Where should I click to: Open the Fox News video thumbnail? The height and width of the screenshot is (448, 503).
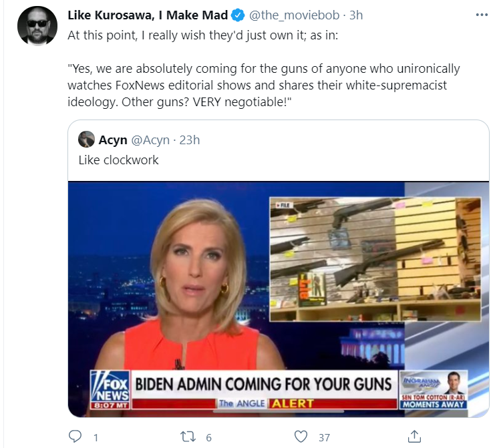tap(279, 299)
